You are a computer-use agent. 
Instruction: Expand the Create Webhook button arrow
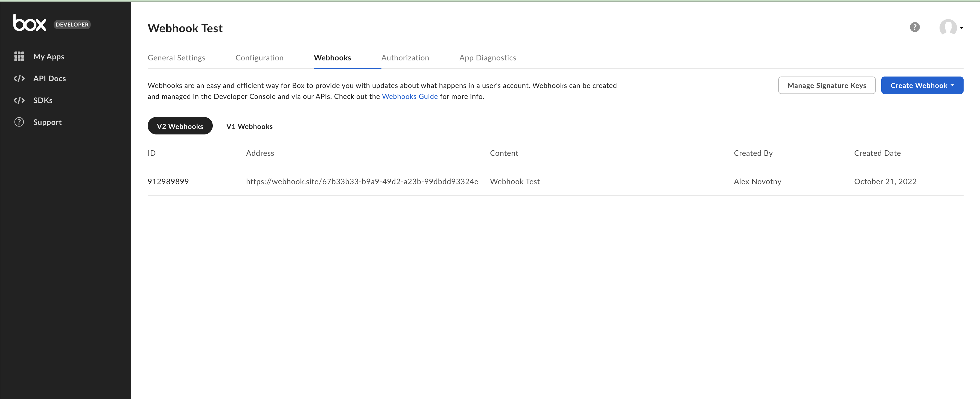pyautogui.click(x=953, y=85)
